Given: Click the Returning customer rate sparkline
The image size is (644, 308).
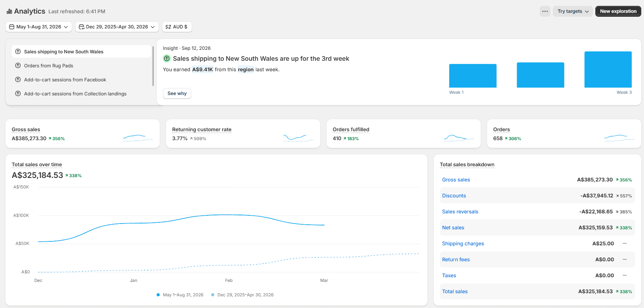Looking at the screenshot, I should tap(298, 137).
